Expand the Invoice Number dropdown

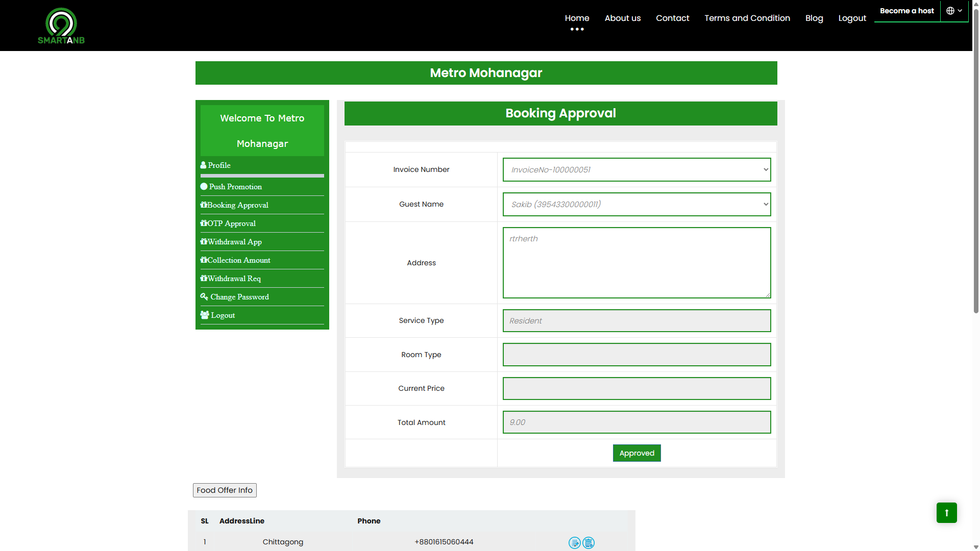[636, 170]
